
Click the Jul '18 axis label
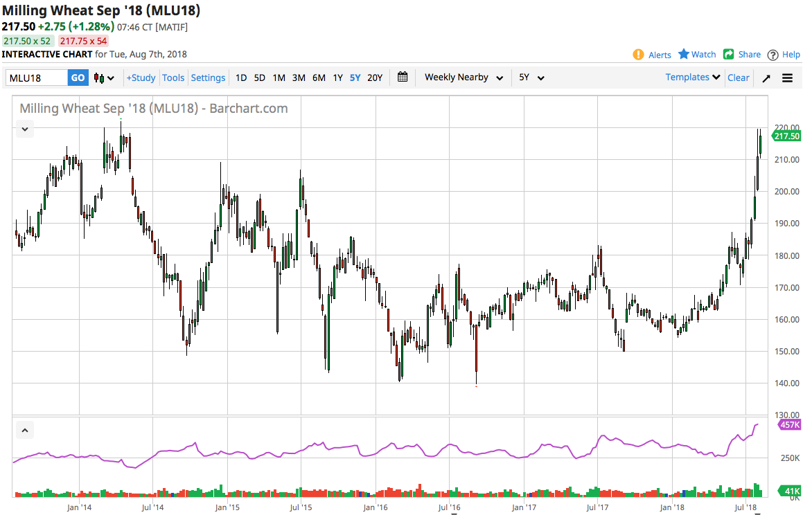[745, 507]
